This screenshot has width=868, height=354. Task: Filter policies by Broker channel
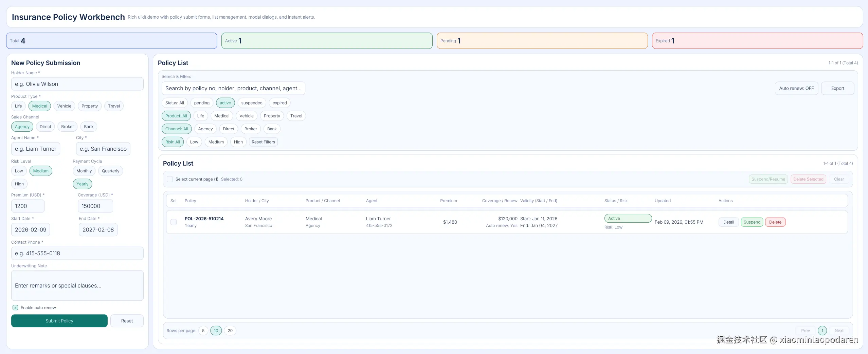pos(251,129)
